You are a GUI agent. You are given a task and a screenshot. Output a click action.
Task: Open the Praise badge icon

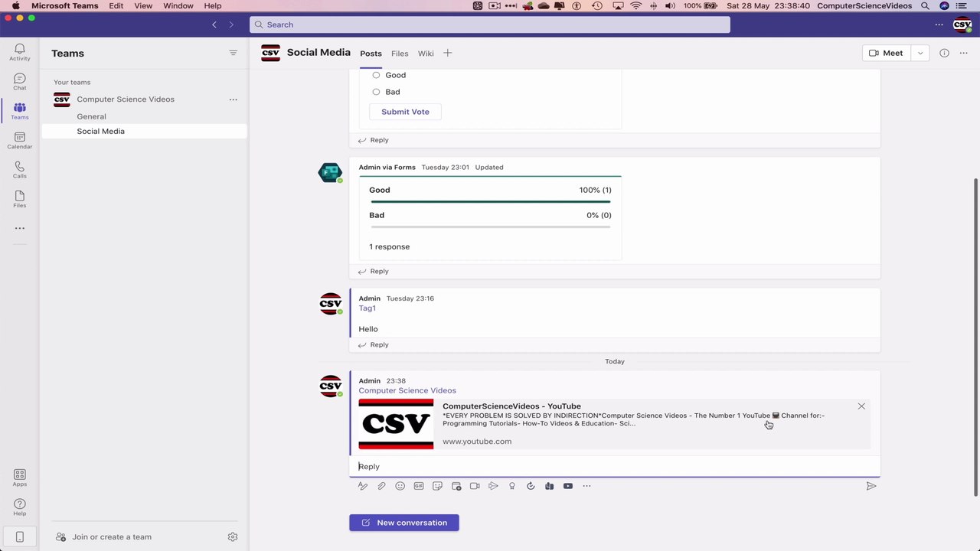[x=512, y=486]
